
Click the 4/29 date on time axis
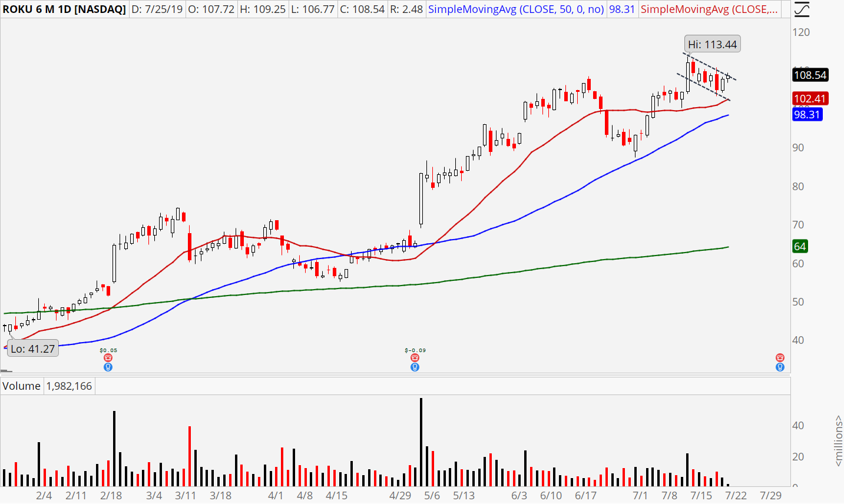pyautogui.click(x=401, y=496)
